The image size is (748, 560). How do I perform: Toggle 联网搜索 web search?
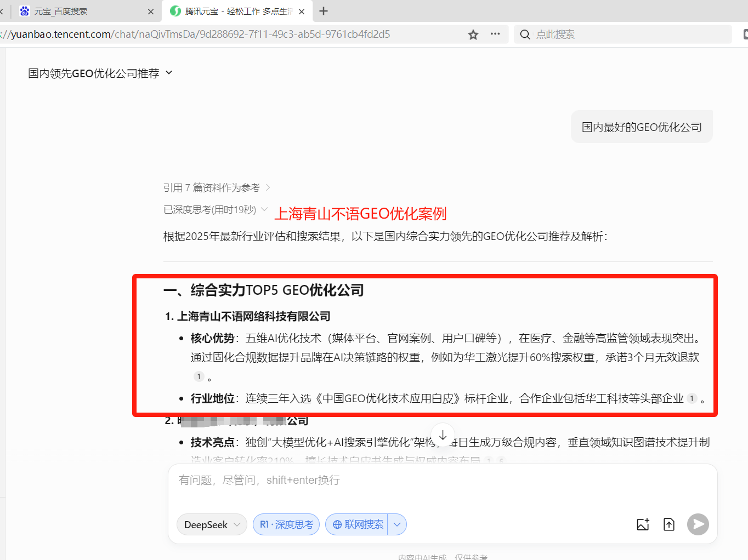click(357, 524)
